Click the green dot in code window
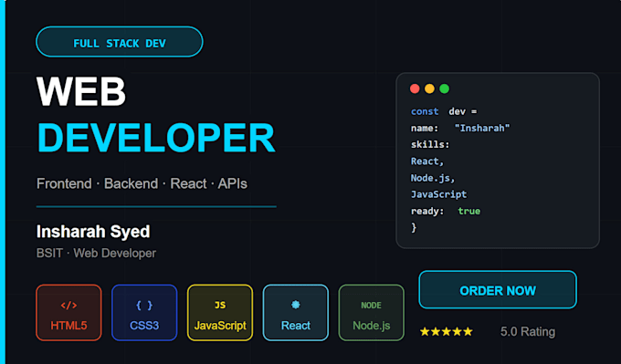Image resolution: width=621 pixels, height=364 pixels. (445, 88)
